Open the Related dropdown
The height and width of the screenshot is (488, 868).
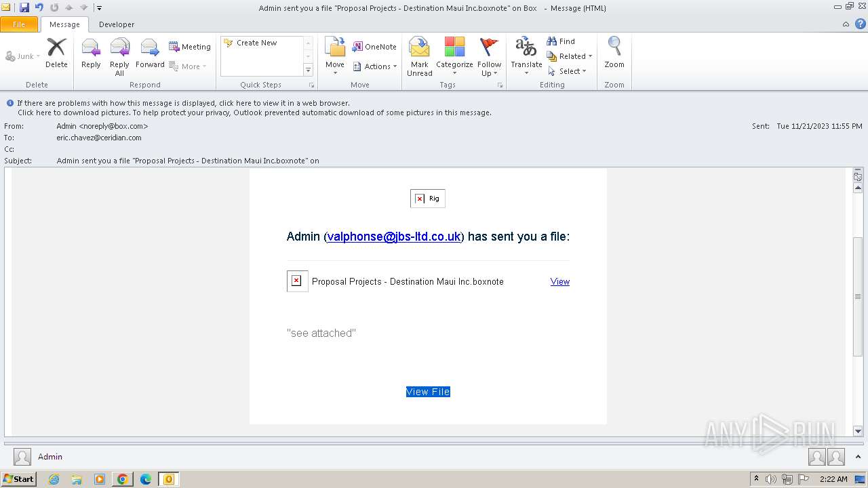[x=570, y=56]
